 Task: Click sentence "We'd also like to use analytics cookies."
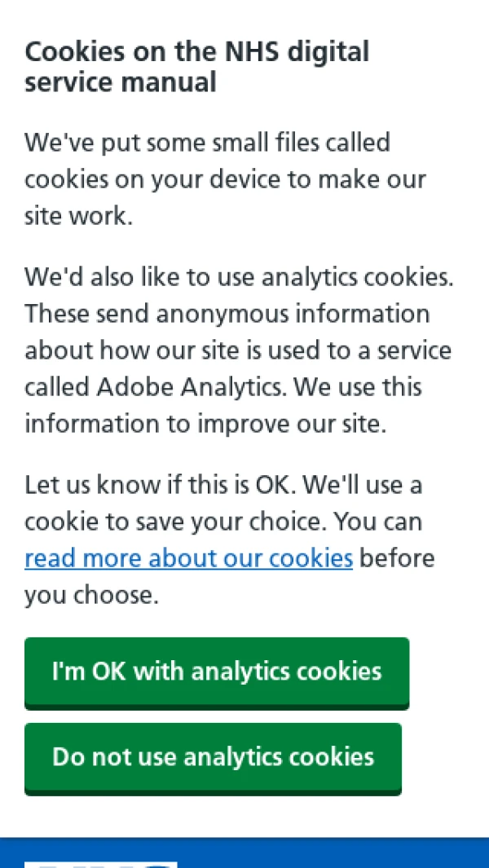pos(239,277)
